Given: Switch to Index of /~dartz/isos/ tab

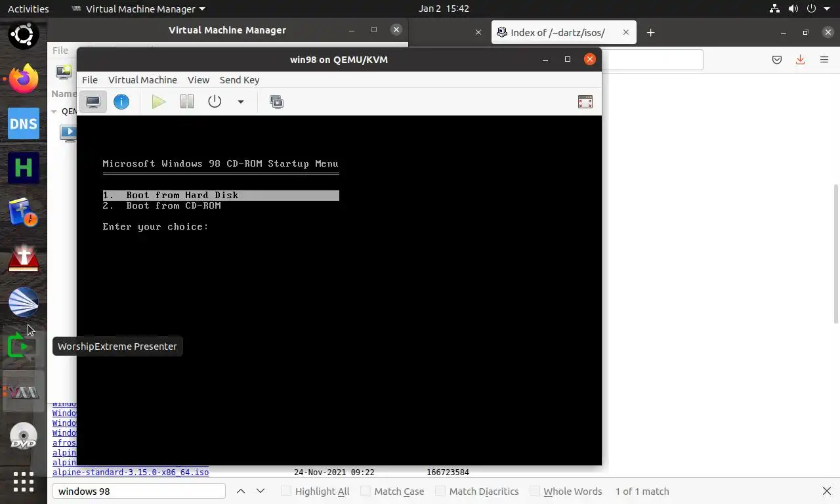Looking at the screenshot, I should tap(558, 32).
